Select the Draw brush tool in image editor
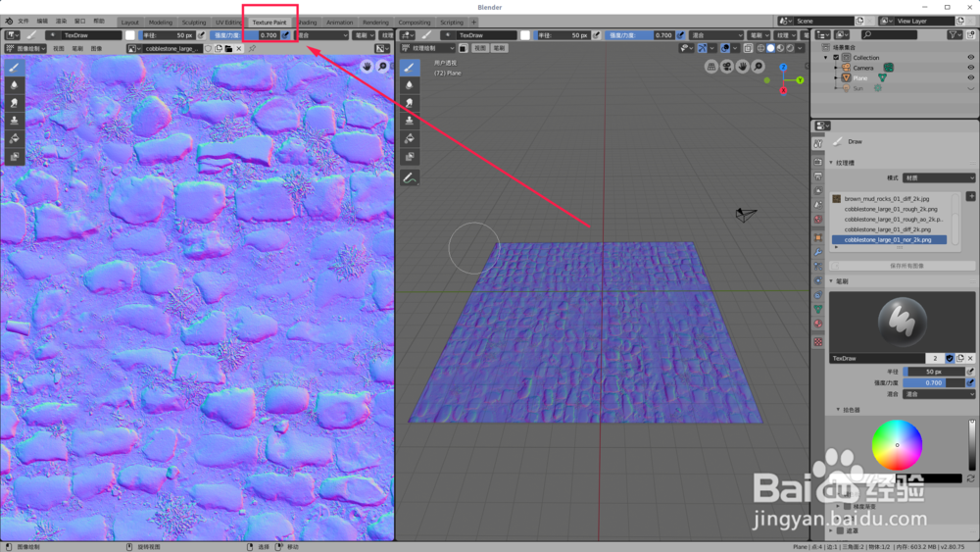Viewport: 980px width, 552px height. 15,67
